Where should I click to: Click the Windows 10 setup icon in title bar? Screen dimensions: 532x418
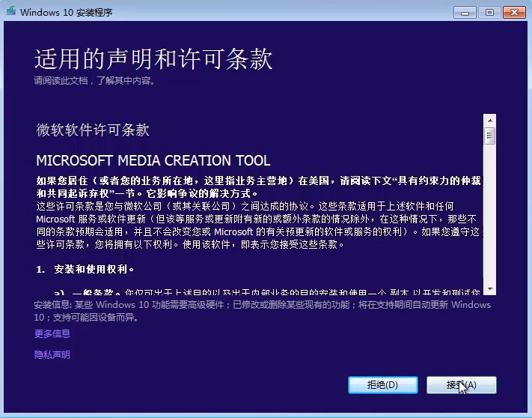[10, 12]
